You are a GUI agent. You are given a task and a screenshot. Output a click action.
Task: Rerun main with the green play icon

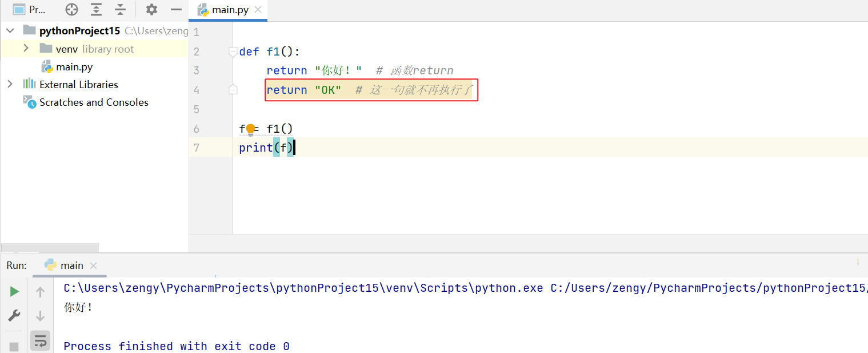coord(14,292)
